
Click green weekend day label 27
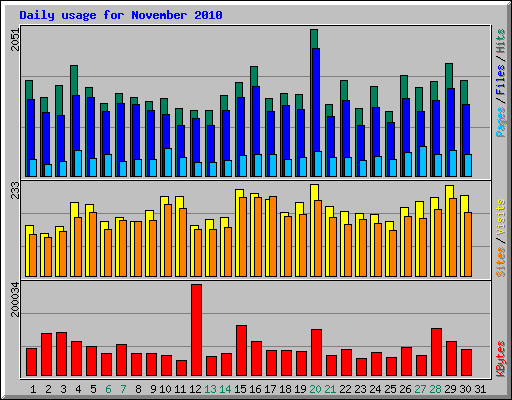point(420,389)
